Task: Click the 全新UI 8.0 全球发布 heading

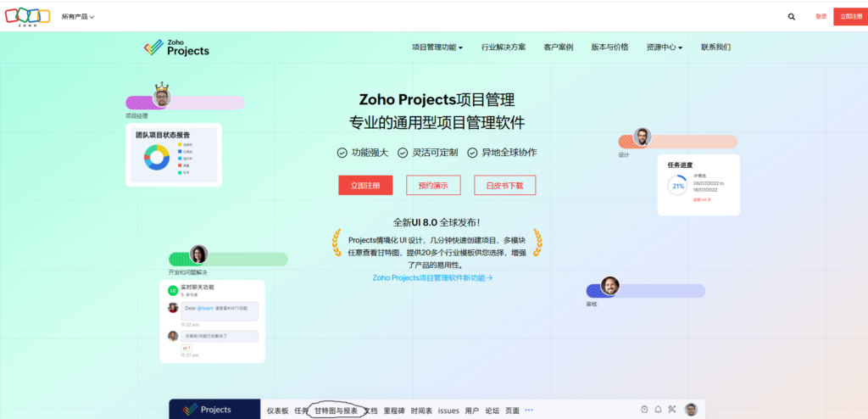Action: coord(437,223)
